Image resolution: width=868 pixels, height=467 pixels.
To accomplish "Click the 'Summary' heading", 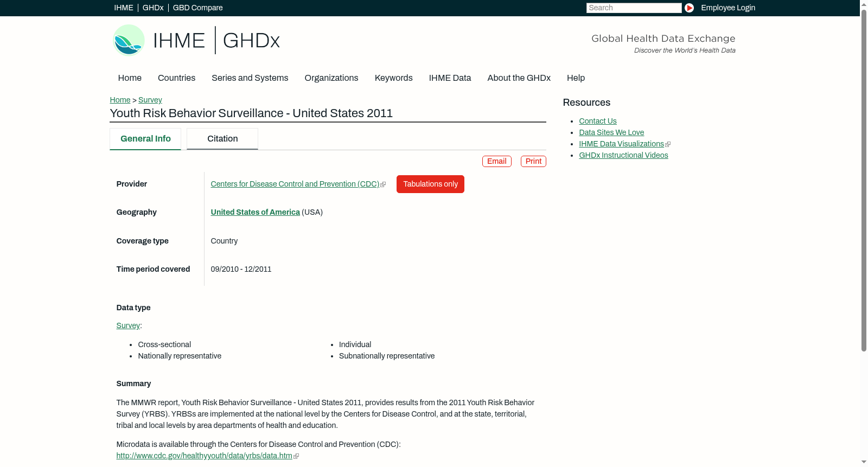I will [x=133, y=383].
